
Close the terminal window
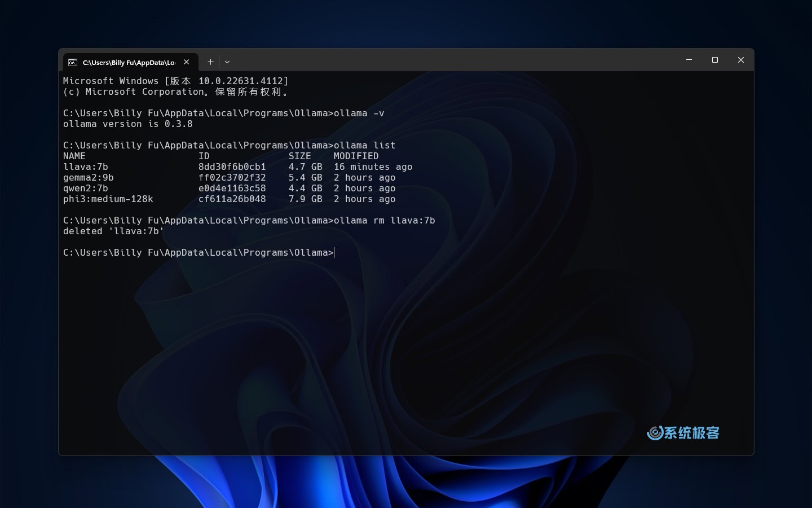741,60
